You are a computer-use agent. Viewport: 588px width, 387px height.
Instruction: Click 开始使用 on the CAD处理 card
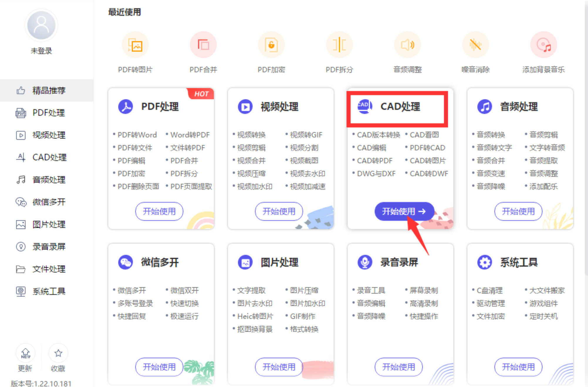(404, 211)
